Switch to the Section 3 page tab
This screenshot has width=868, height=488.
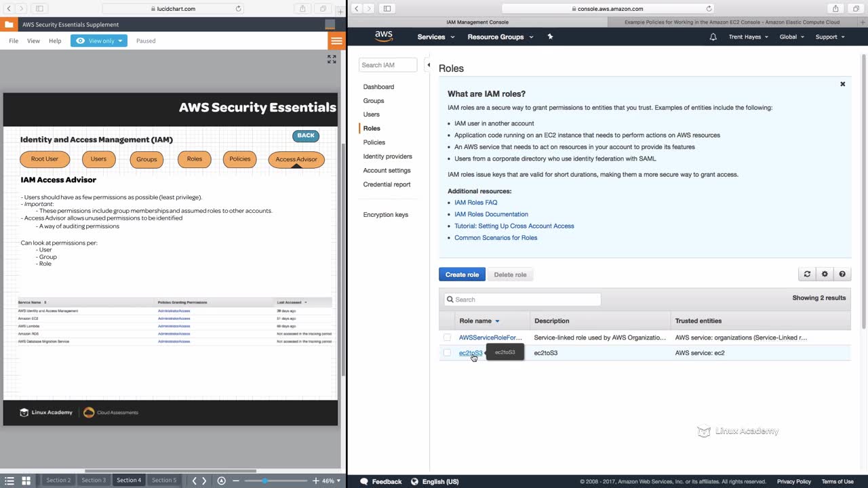tap(94, 480)
